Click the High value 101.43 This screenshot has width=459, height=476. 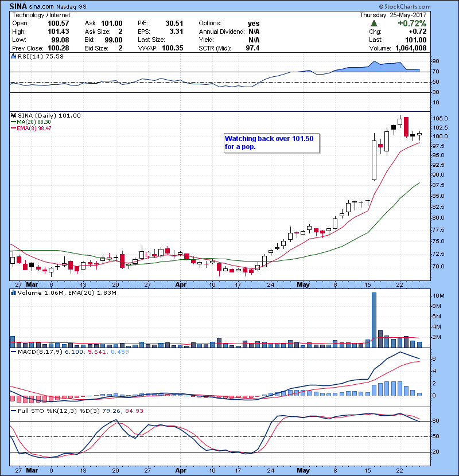[59, 32]
